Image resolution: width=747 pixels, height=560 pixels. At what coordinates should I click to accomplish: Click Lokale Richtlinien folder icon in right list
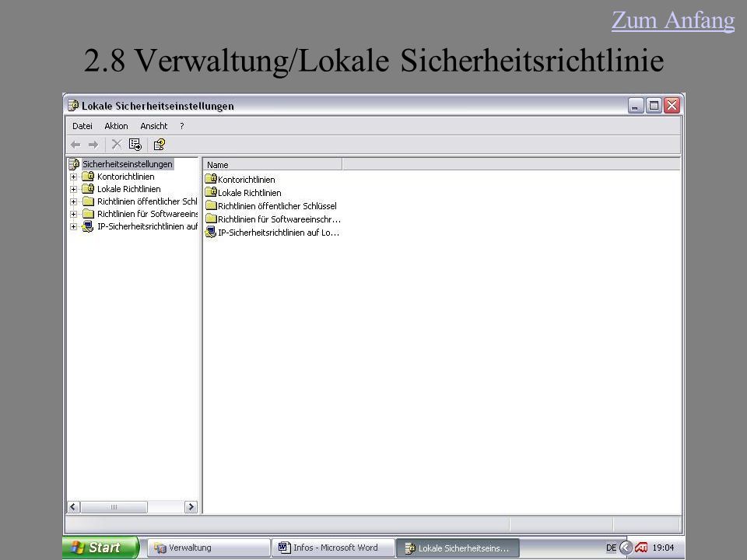point(211,192)
